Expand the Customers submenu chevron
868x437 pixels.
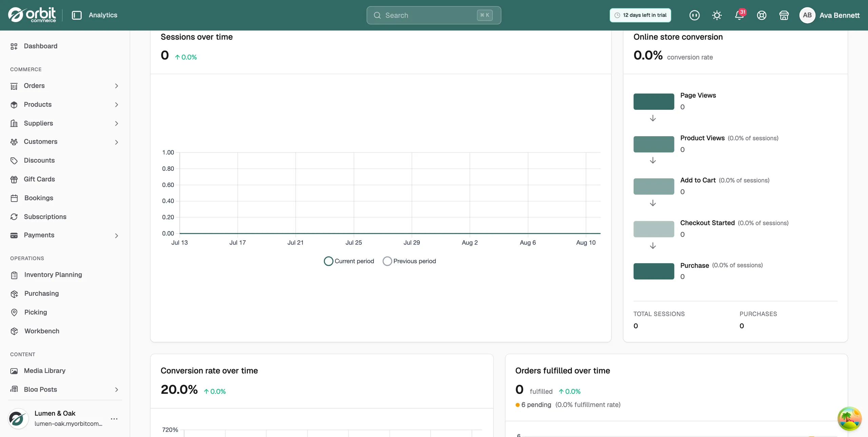click(116, 142)
